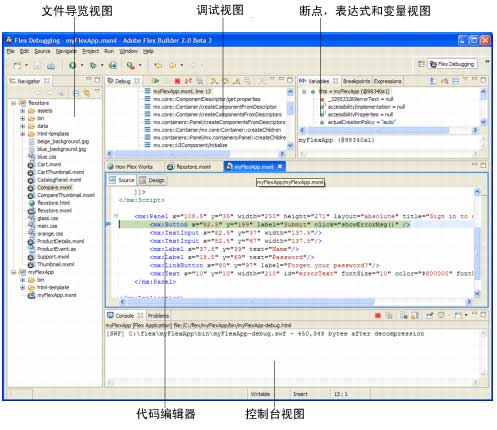The image size is (497, 430).
Task: Open the Run menu
Action: click(109, 51)
